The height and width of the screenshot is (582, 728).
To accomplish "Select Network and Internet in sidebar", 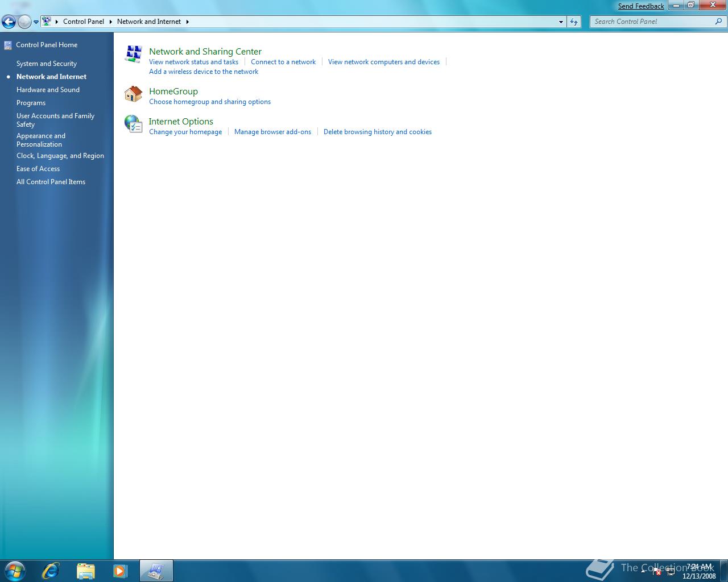I will (x=51, y=77).
